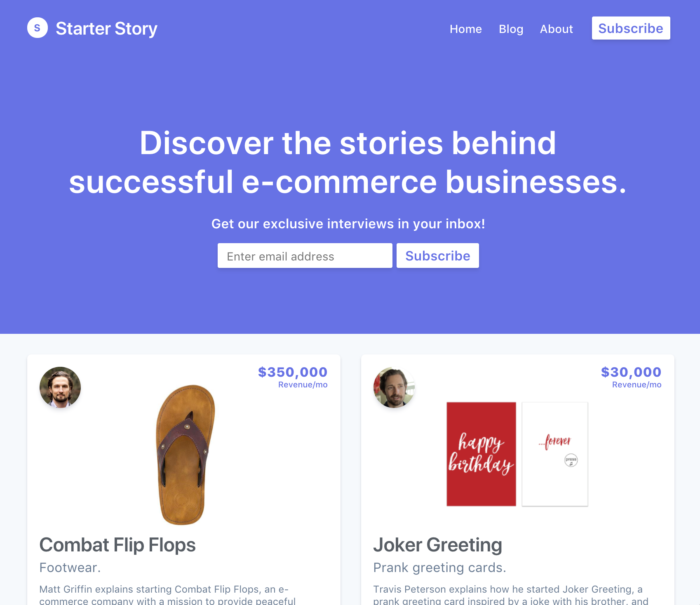This screenshot has height=605, width=700.
Task: Focus the Enter email address field
Action: pos(305,256)
